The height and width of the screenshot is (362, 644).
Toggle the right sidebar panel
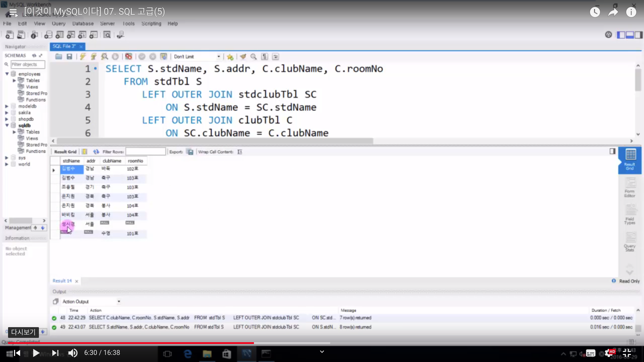[x=638, y=35]
